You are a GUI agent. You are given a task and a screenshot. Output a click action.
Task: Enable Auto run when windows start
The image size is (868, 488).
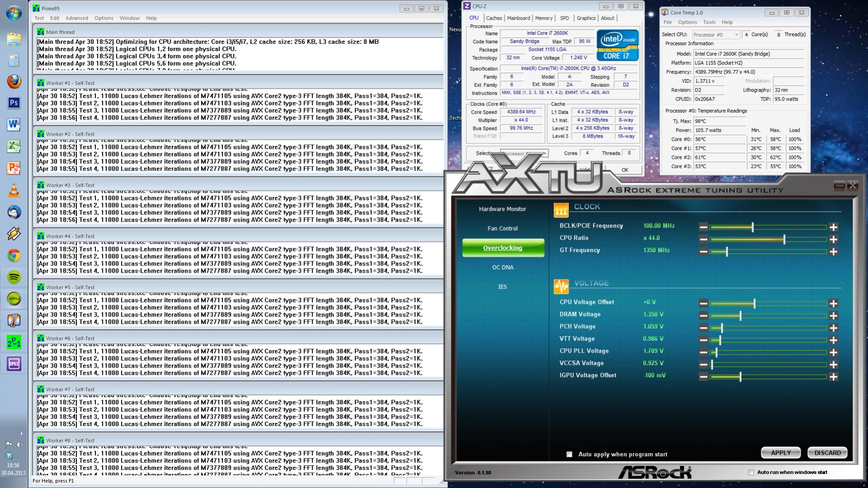coord(751,472)
